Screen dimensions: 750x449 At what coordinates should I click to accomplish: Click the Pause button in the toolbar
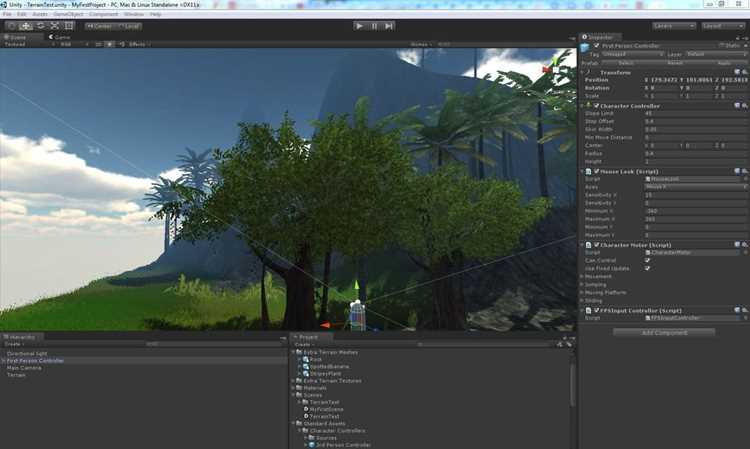tap(374, 26)
